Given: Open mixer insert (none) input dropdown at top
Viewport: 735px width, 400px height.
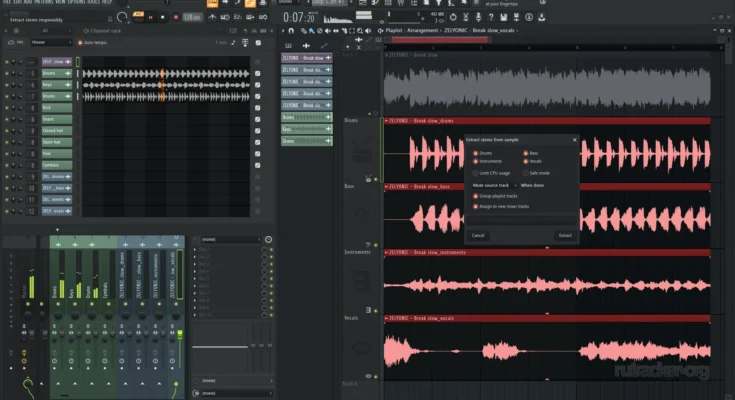Looking at the screenshot, I should point(230,240).
